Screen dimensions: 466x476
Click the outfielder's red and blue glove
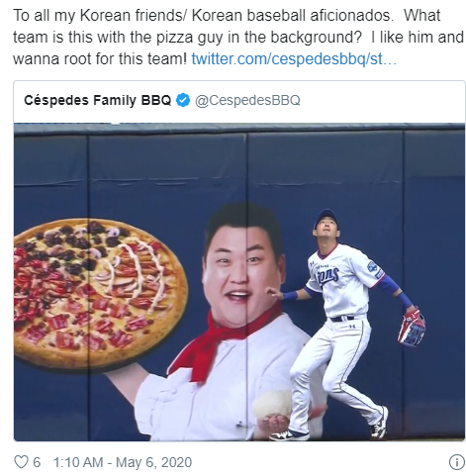pyautogui.click(x=412, y=328)
